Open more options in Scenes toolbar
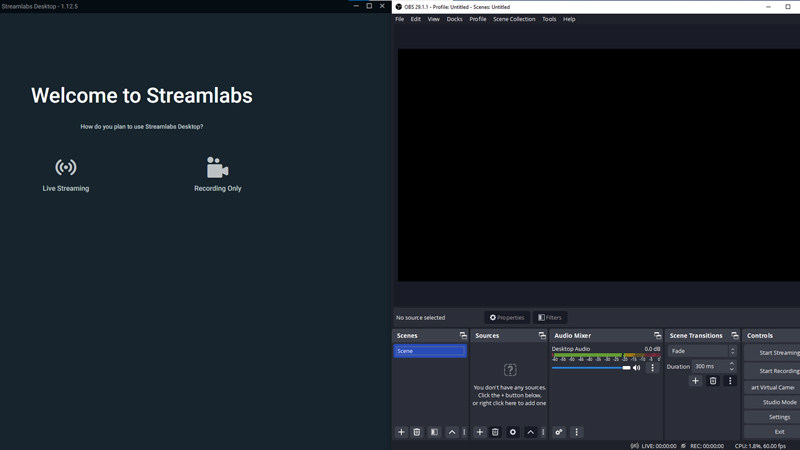The width and height of the screenshot is (800, 450). [464, 432]
